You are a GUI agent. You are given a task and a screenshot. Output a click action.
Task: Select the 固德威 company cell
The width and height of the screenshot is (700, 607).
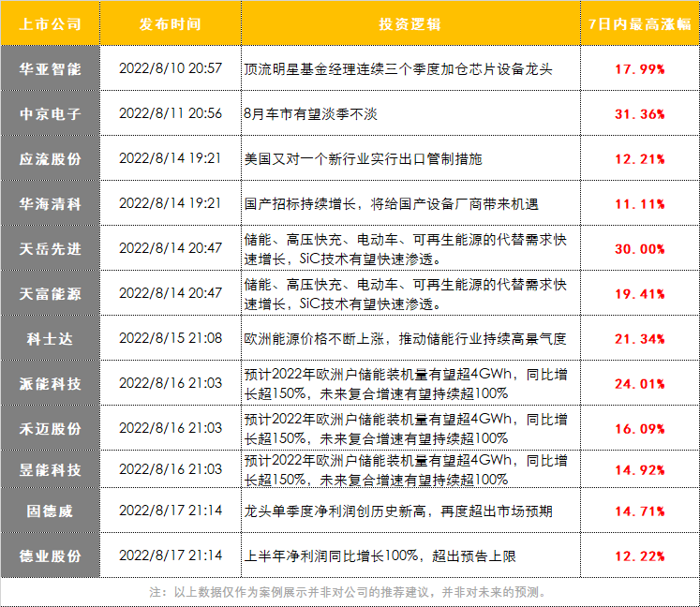[50, 511]
